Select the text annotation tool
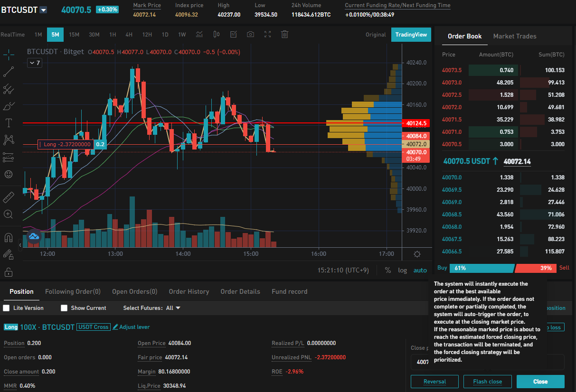576x392 pixels. (9, 123)
